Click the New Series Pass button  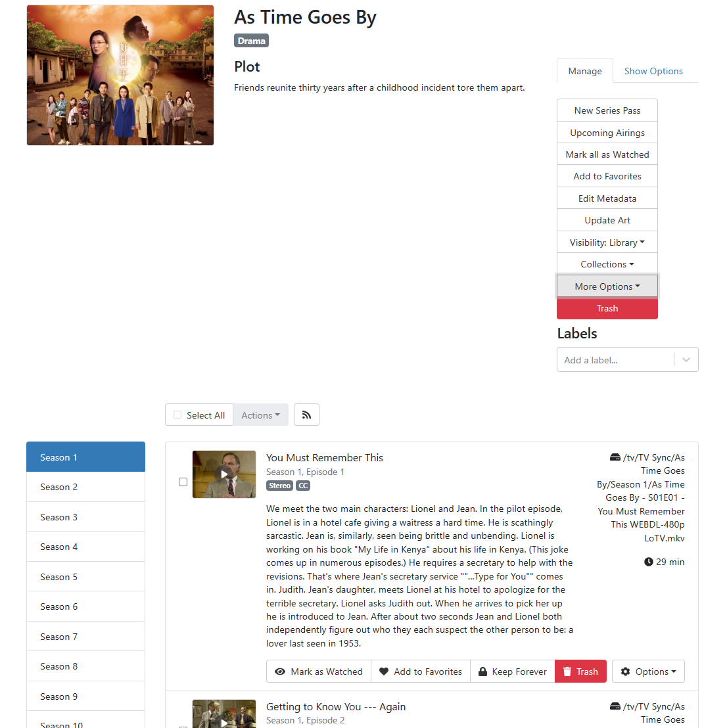pos(607,110)
